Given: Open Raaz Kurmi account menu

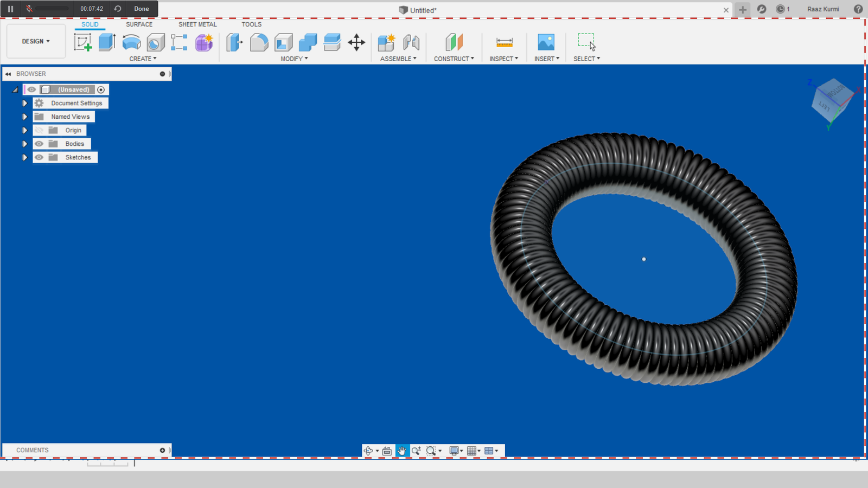Looking at the screenshot, I should (x=823, y=9).
